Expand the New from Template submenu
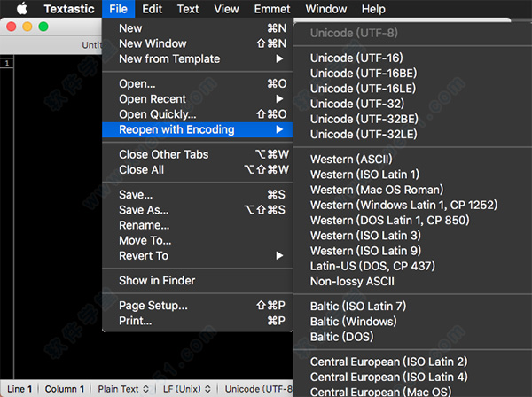This screenshot has height=397, width=532. click(169, 58)
